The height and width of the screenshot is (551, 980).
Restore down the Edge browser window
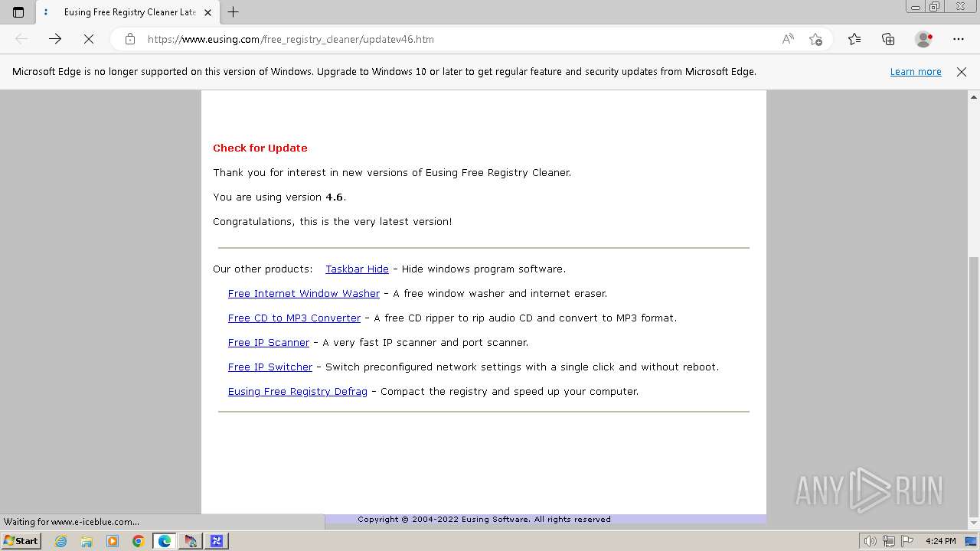935,7
